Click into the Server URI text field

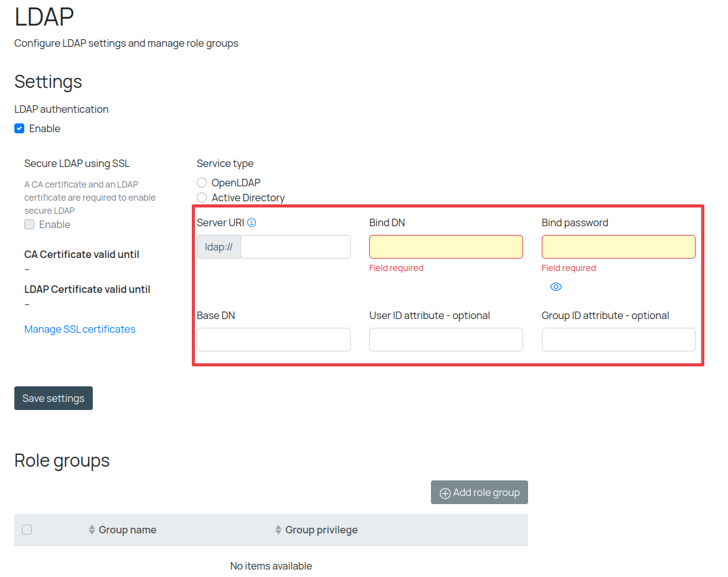click(295, 247)
